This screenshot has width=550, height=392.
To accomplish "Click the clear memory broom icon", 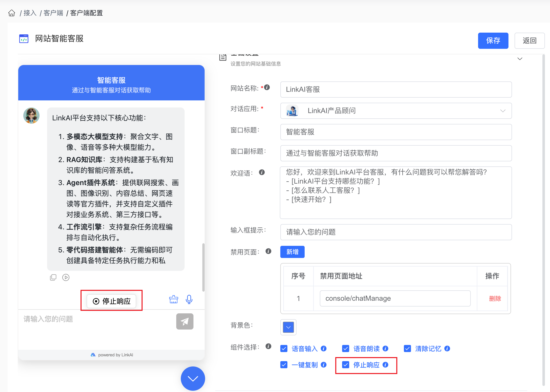I will pos(174,299).
